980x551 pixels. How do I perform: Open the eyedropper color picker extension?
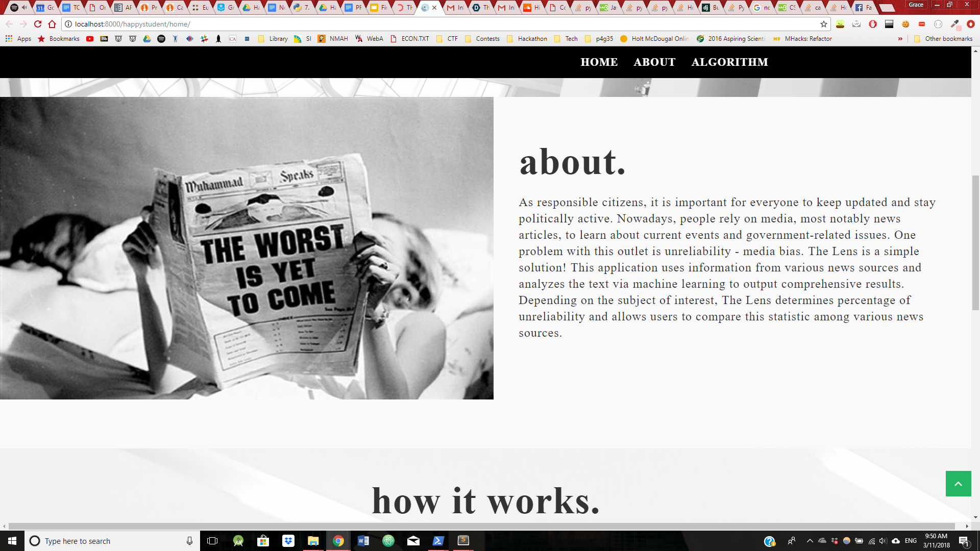(954, 24)
